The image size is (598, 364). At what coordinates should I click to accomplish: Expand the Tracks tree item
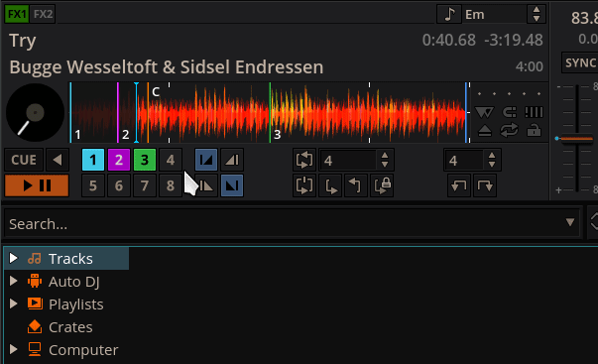pyautogui.click(x=13, y=258)
